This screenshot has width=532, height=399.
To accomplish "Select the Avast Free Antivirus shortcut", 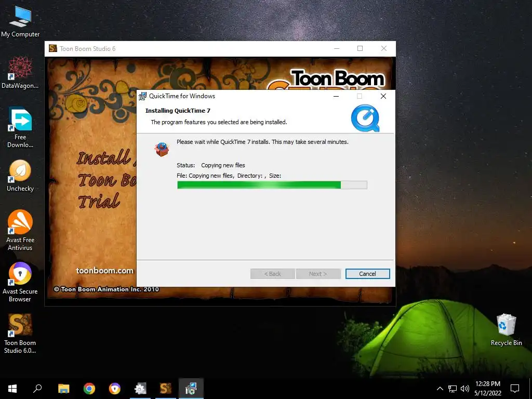I will 20,230.
